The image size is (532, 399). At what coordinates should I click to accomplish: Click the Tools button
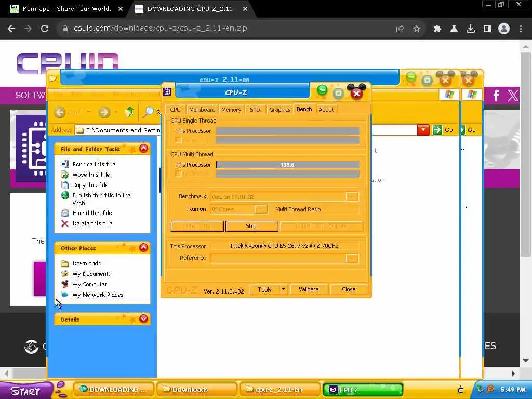264,290
